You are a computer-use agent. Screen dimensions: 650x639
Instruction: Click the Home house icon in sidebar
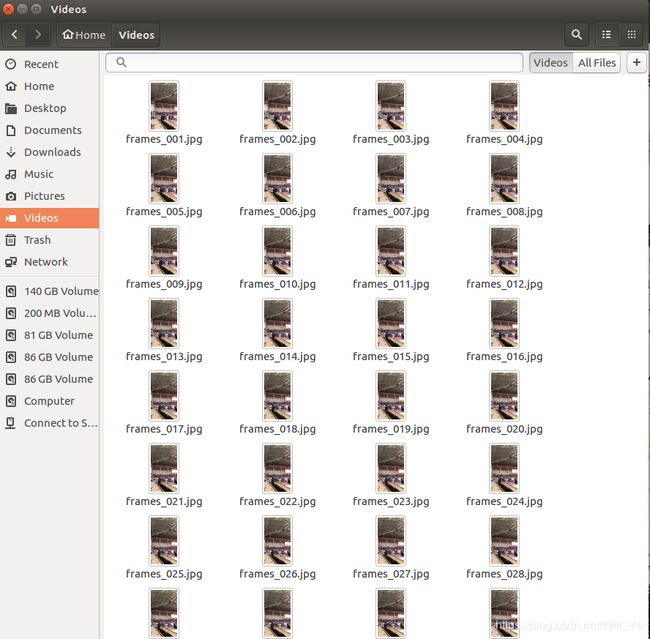(11, 86)
